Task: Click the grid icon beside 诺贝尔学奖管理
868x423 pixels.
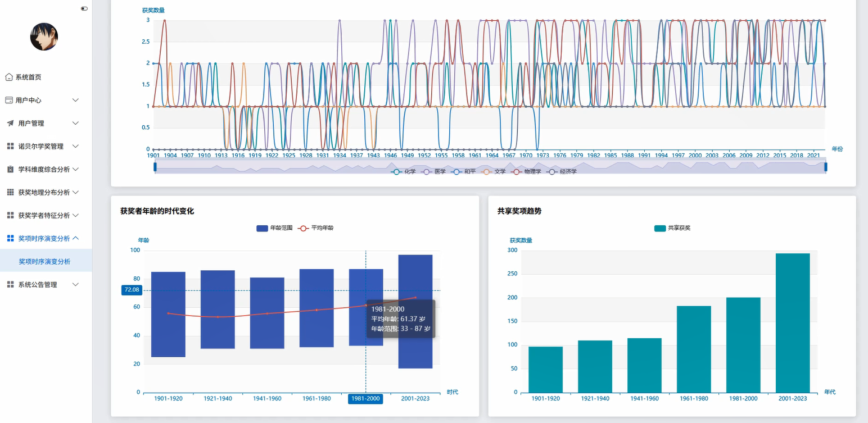Action: click(x=10, y=146)
